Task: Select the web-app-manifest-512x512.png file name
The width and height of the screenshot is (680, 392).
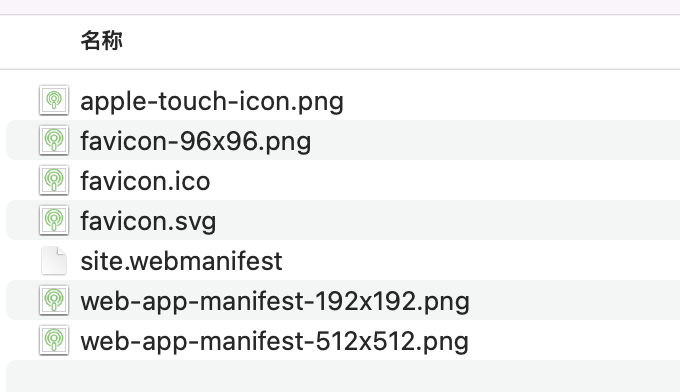Action: (x=275, y=341)
